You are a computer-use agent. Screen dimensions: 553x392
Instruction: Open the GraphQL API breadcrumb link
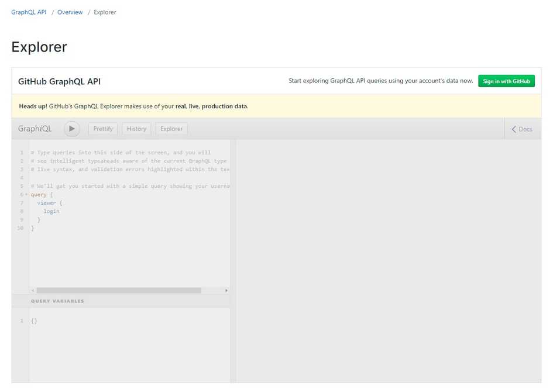click(x=29, y=12)
